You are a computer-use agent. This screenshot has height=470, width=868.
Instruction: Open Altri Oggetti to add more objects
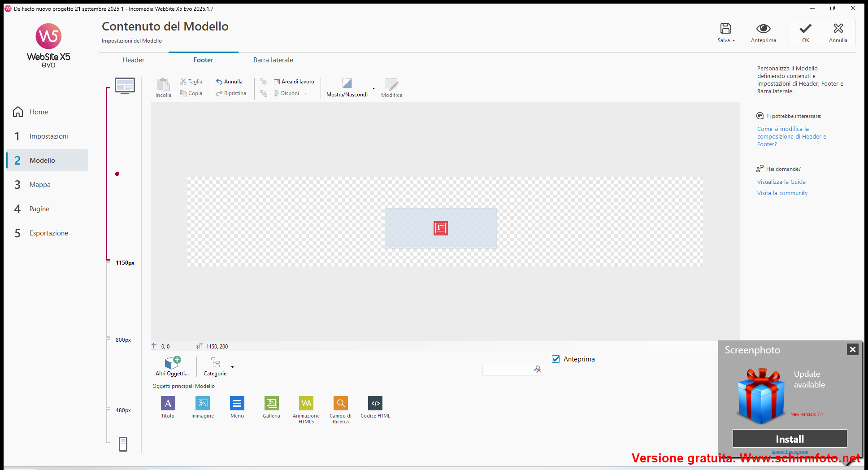point(172,366)
